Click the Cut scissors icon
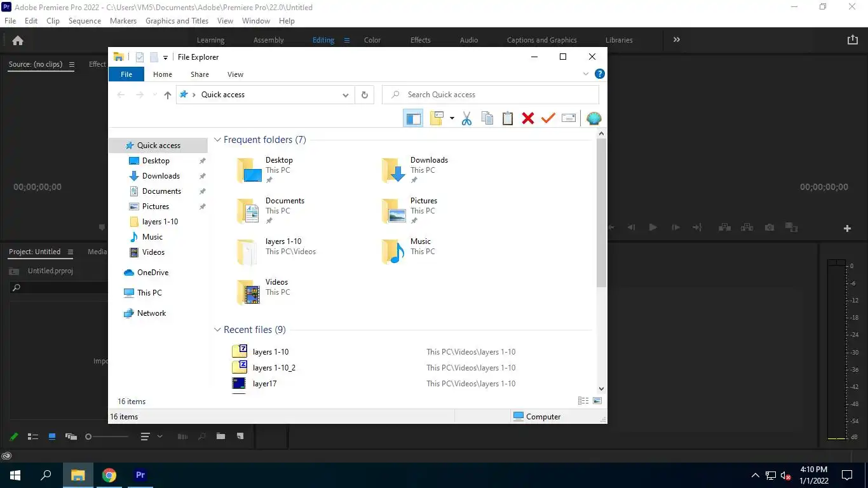The height and width of the screenshot is (488, 868). coord(466,118)
